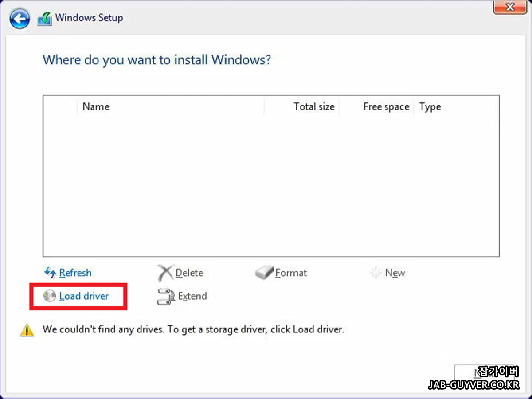Image resolution: width=532 pixels, height=399 pixels.
Task: Click the 'We couldn't find any drives' message
Action: click(x=193, y=329)
